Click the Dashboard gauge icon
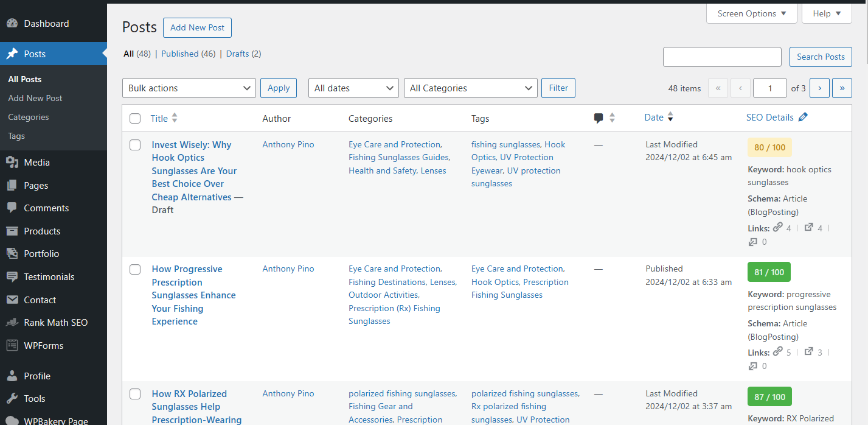868x425 pixels. coord(12,24)
